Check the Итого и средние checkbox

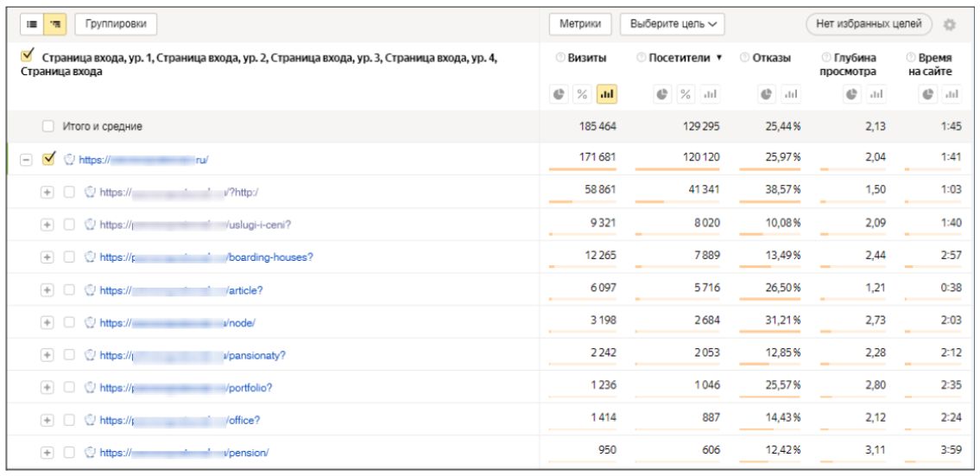[x=48, y=127]
